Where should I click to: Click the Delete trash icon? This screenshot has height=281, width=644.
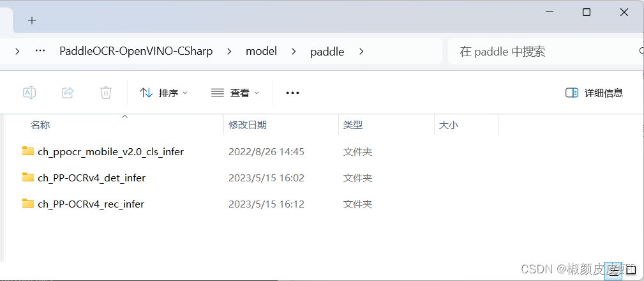105,93
